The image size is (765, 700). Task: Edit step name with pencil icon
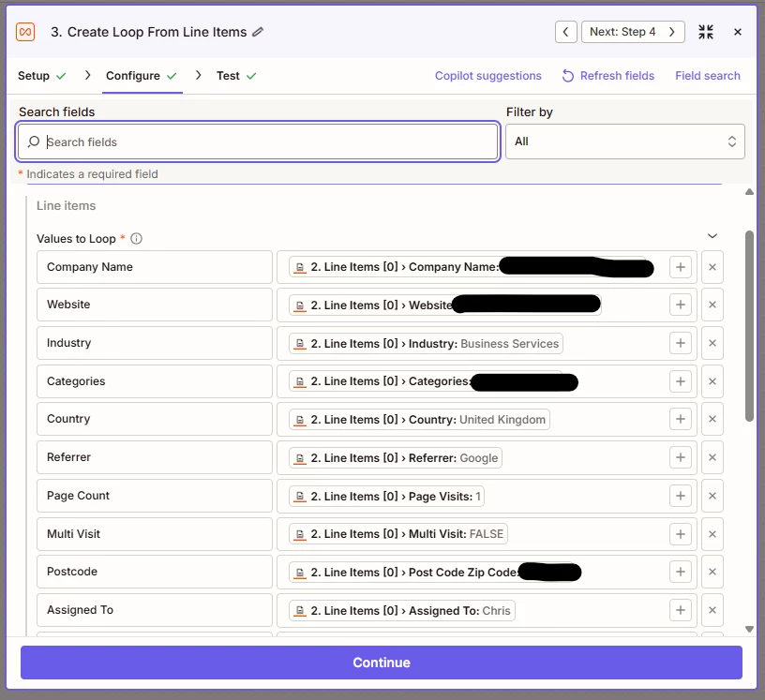pyautogui.click(x=258, y=32)
